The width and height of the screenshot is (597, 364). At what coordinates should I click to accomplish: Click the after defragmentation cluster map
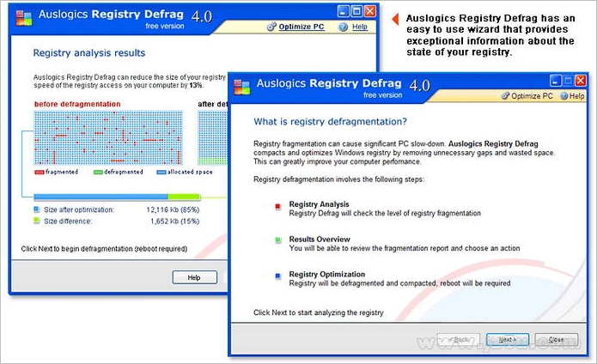[212, 137]
